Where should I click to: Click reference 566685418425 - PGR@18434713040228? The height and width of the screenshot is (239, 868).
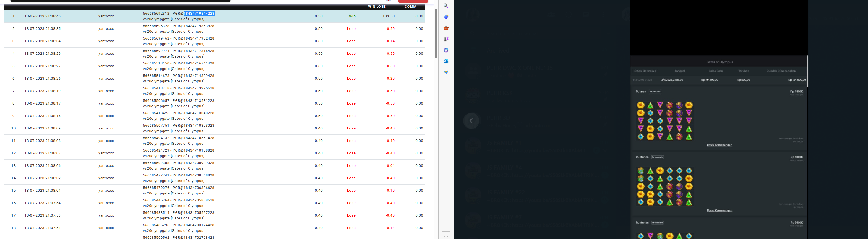click(179, 113)
